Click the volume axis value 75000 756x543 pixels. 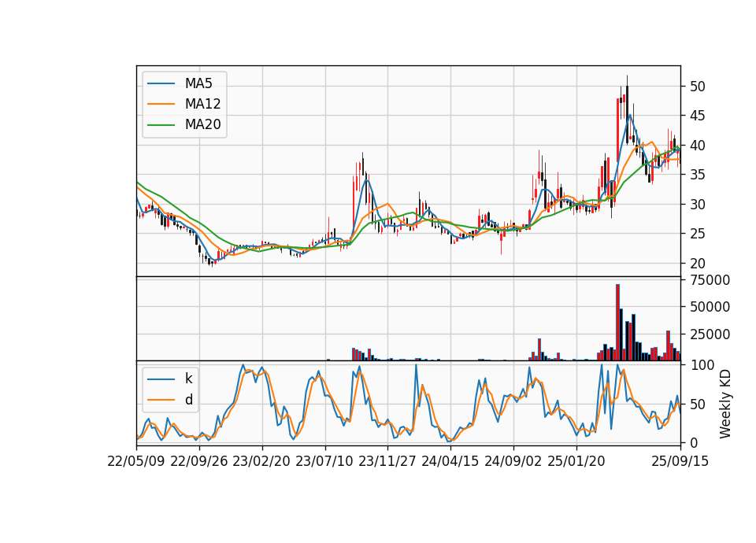click(x=710, y=280)
